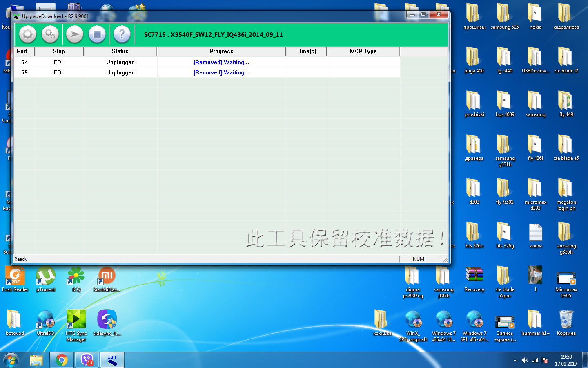Open Google Chrome from the taskbar
Viewport: 588px width, 368px height.
pyautogui.click(x=62, y=360)
